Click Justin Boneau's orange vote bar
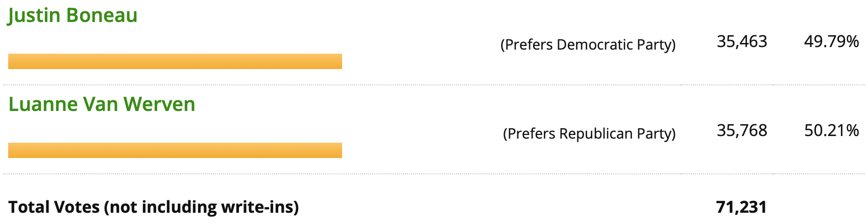This screenshot has width=868, height=224. pos(175,61)
